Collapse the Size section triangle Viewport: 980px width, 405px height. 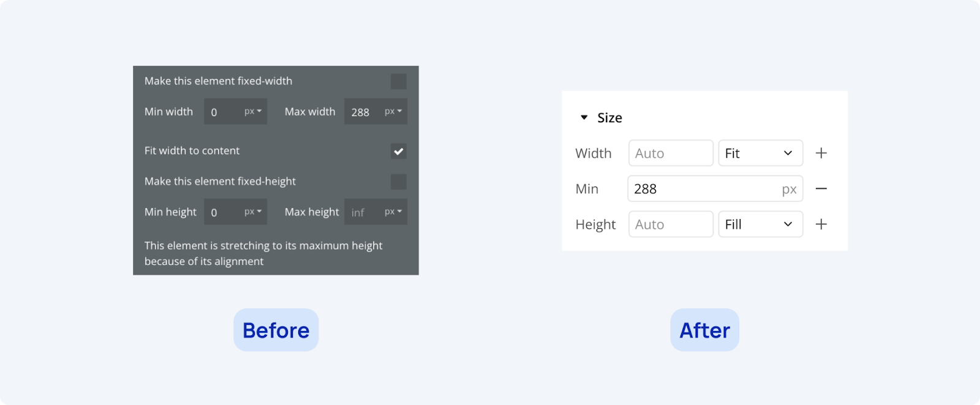click(x=584, y=117)
